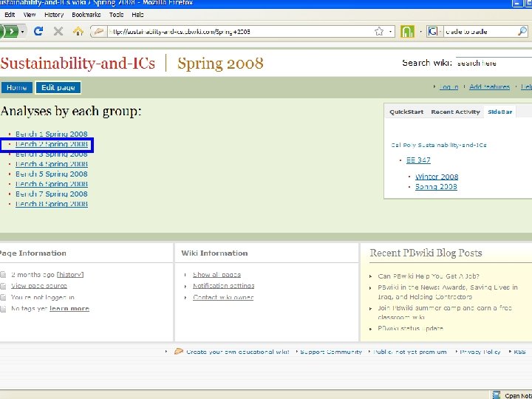Image resolution: width=532 pixels, height=399 pixels.
Task: Reload the current page
Action: click(x=38, y=32)
